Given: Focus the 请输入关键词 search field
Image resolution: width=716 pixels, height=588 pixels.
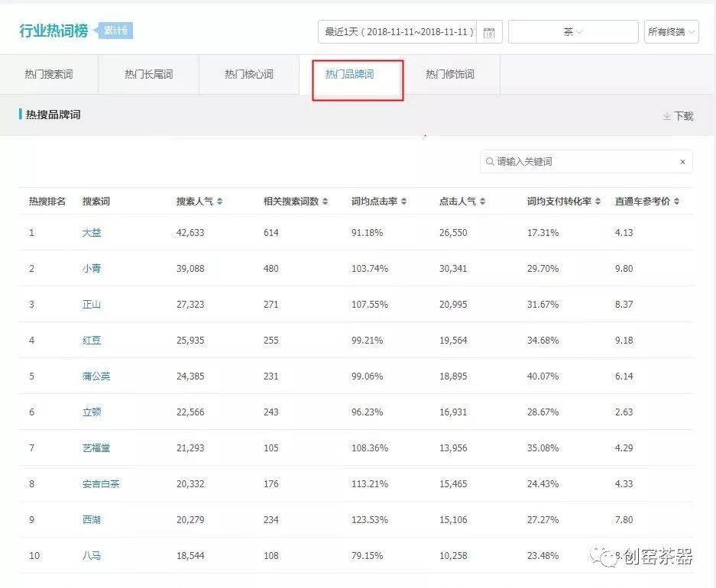Looking at the screenshot, I should [586, 161].
